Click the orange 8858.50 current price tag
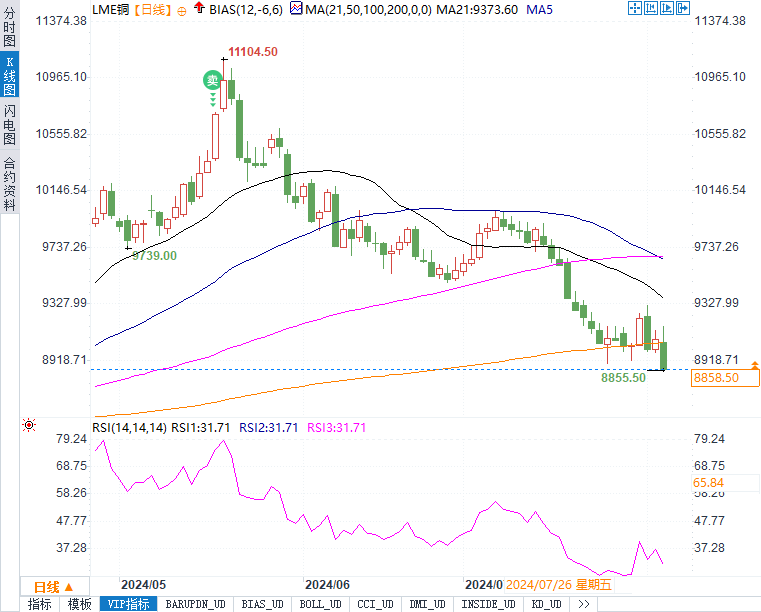This screenshot has height=612, width=761. tap(725, 378)
